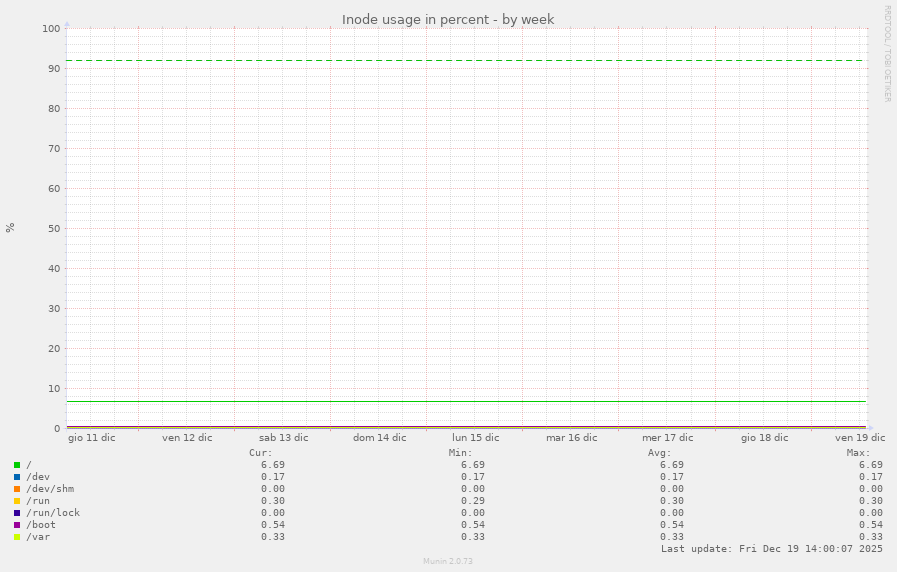Screen dimensions: 897x572
Task: Click the x-axis label 'ven 19 dic'
Action: point(860,438)
